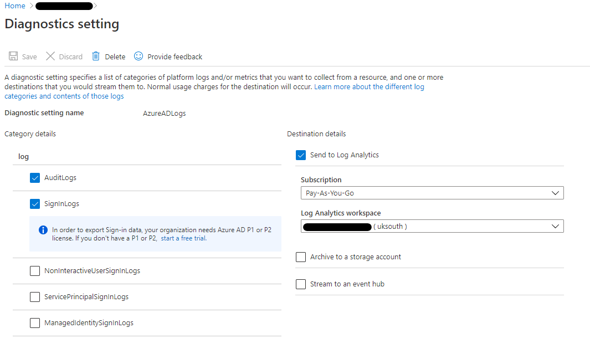Click the Discard X icon
Viewport: 590px width, 364px height.
(50, 57)
